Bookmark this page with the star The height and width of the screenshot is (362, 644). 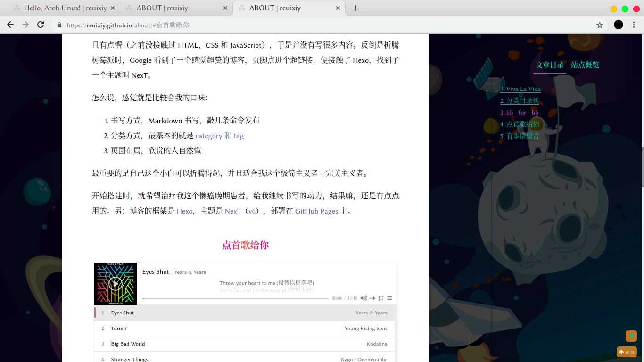[600, 25]
